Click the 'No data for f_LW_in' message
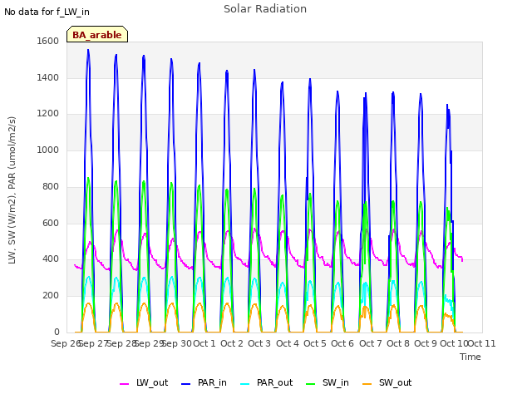Image resolution: width=532 pixels, height=399 pixels. 47,12
